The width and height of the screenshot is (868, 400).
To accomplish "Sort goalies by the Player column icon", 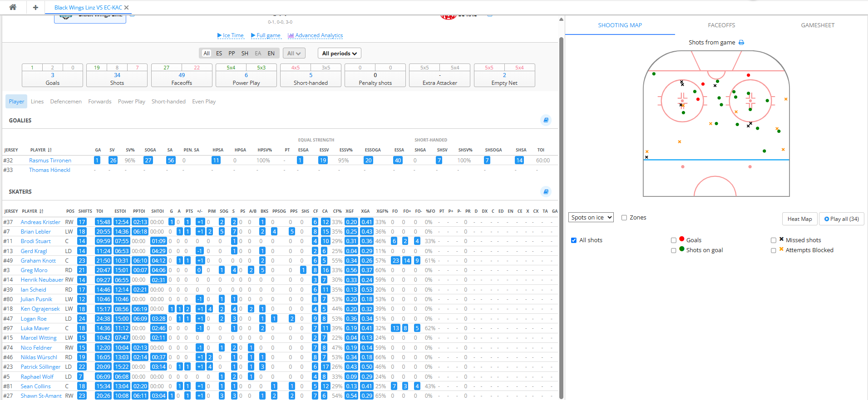I will [x=49, y=150].
